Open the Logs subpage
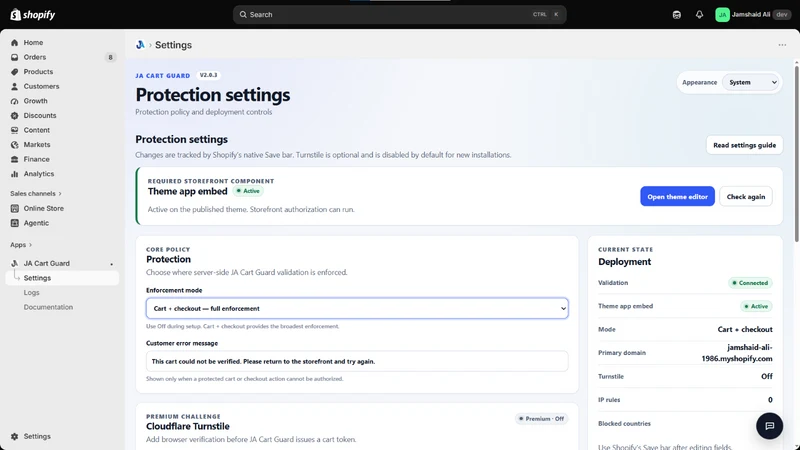Screen dimensions: 800x450 31,293
